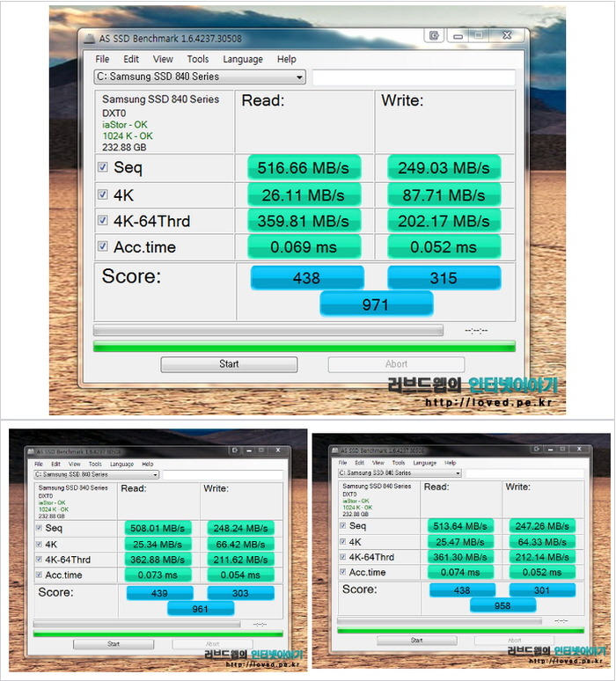Toggle the 4K checkbox in the bottom-right window
Viewport: 616px width, 681px height.
coord(342,542)
